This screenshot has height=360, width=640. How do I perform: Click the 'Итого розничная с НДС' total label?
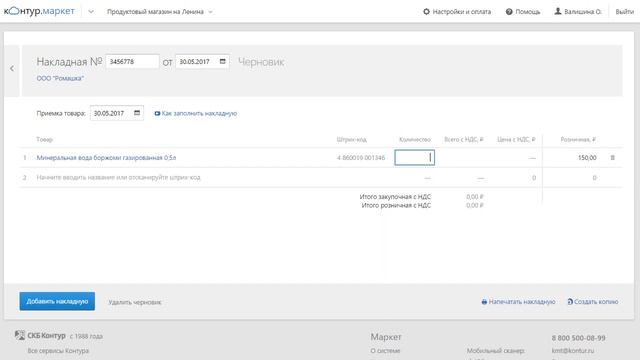click(396, 206)
